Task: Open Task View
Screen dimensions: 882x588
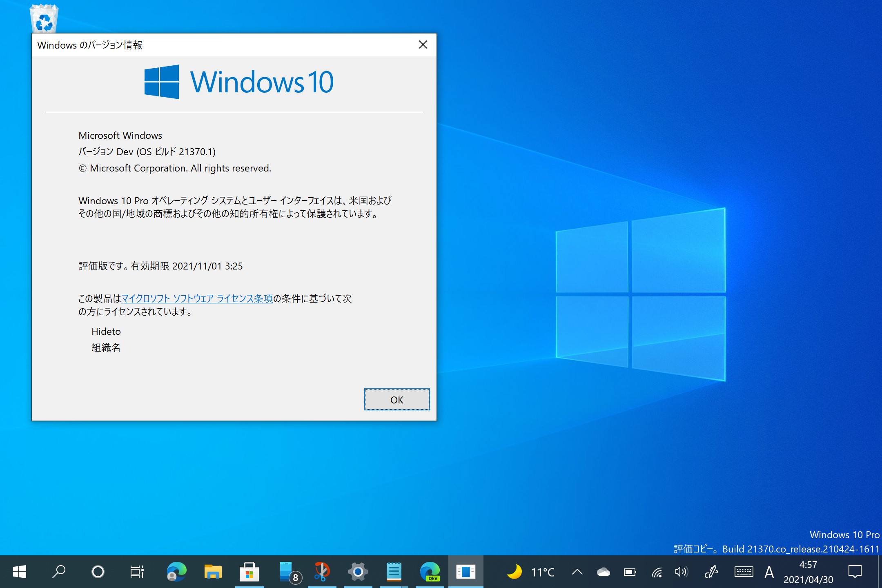Action: tap(137, 572)
